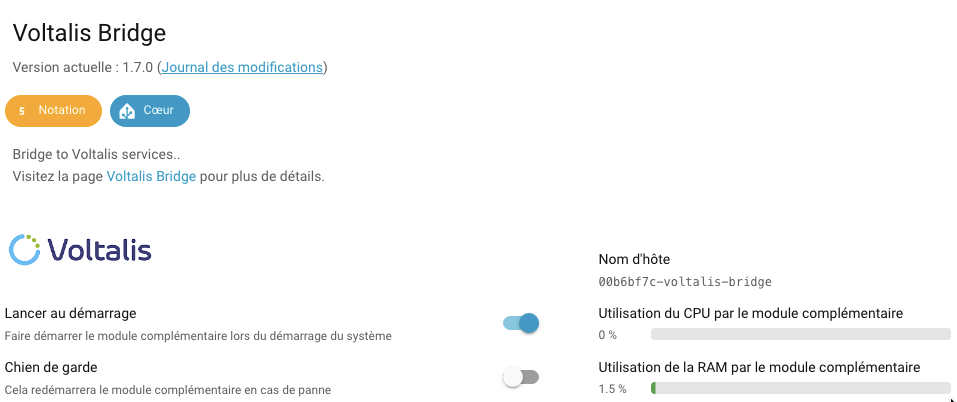Enable the Chien de garde switch

tap(521, 377)
